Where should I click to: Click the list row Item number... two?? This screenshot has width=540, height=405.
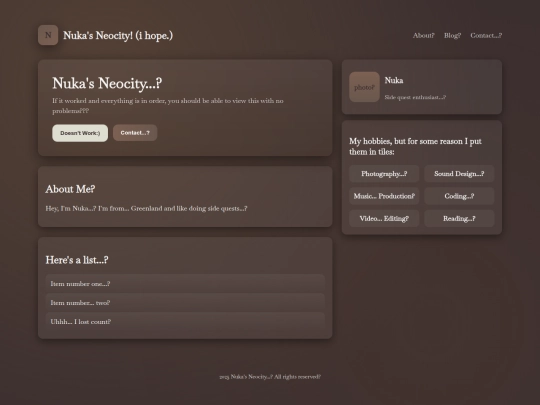click(185, 303)
